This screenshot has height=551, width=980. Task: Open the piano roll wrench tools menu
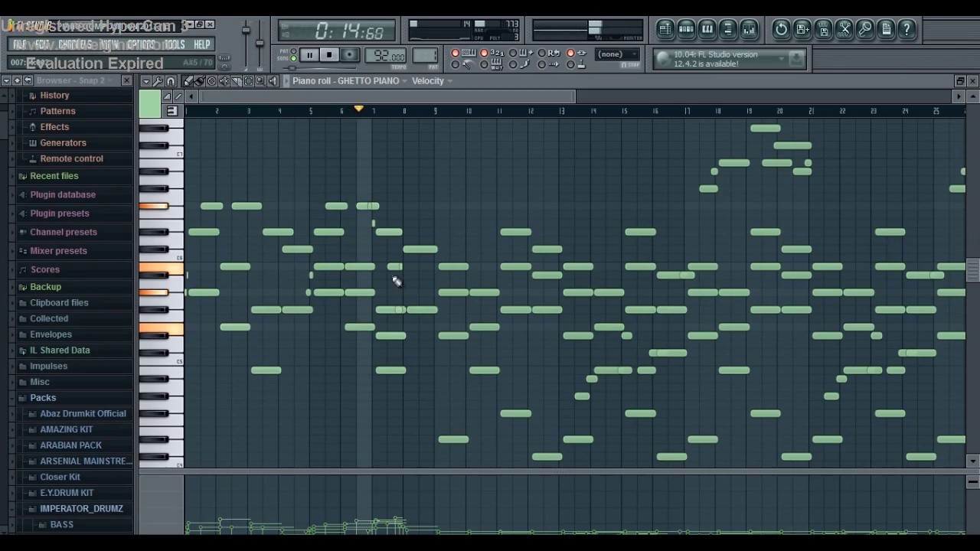pyautogui.click(x=158, y=81)
